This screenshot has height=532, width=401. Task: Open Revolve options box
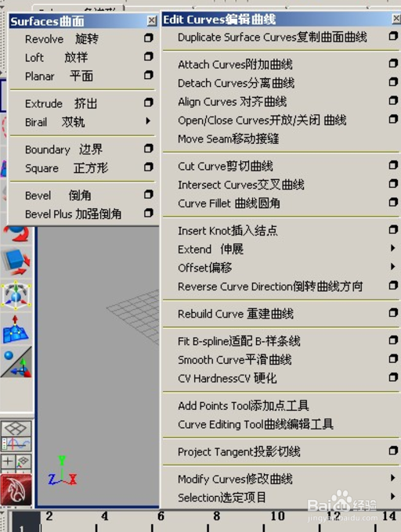pyautogui.click(x=148, y=38)
